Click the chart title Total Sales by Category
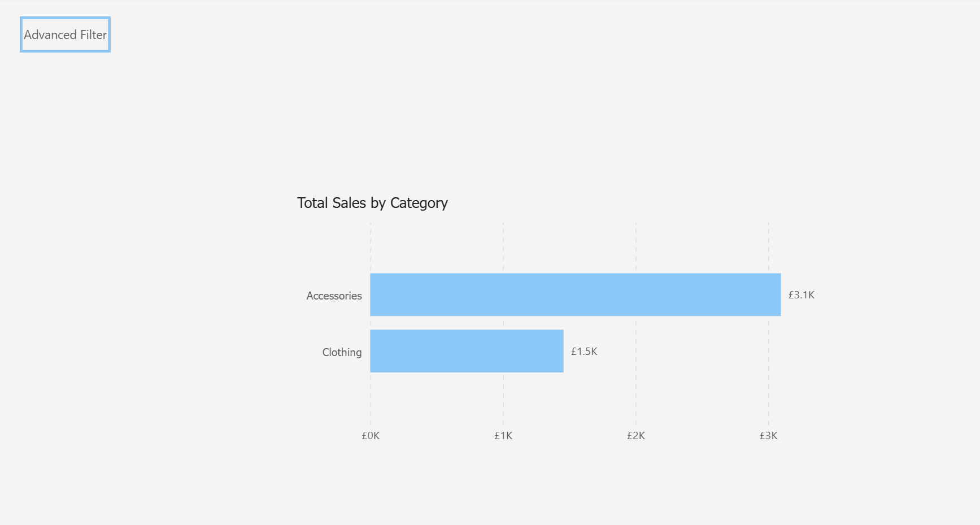 (x=373, y=203)
